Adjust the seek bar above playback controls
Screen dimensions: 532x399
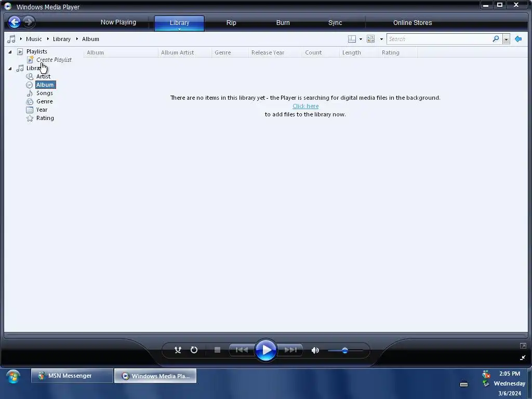click(x=266, y=336)
